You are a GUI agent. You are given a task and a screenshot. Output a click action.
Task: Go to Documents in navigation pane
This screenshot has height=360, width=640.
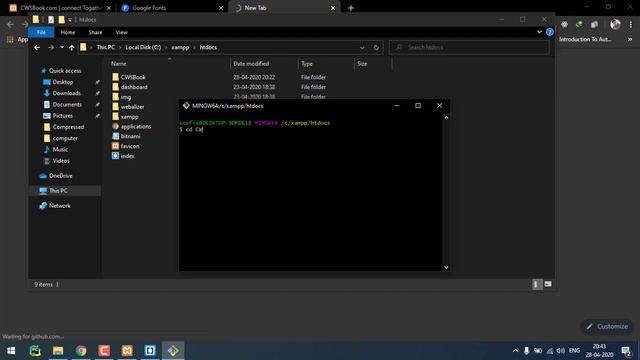pyautogui.click(x=67, y=104)
